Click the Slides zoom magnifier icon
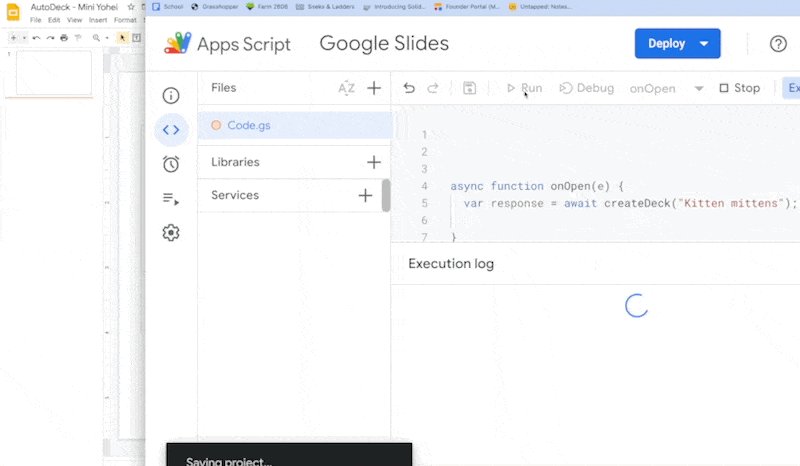The image size is (800, 466). pos(96,37)
